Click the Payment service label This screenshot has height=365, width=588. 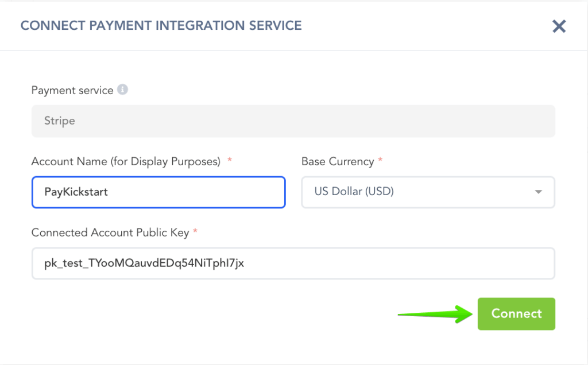click(72, 91)
